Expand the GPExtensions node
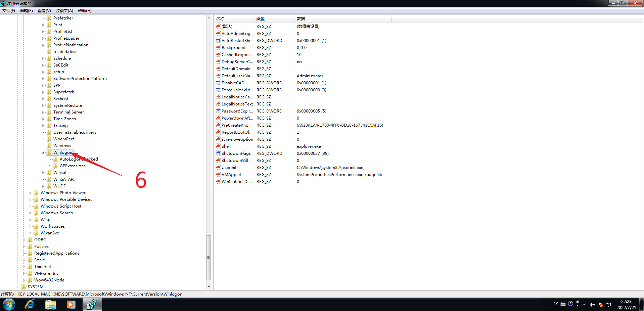The image size is (644, 311). 50,166
